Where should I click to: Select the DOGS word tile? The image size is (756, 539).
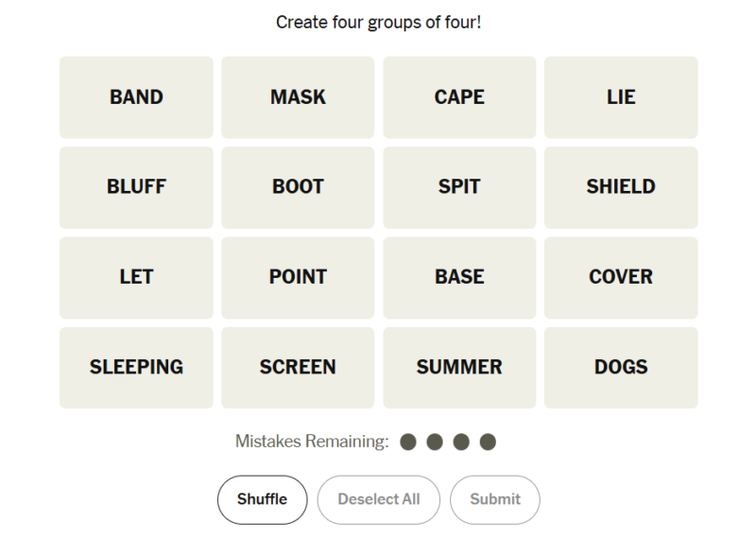621,367
